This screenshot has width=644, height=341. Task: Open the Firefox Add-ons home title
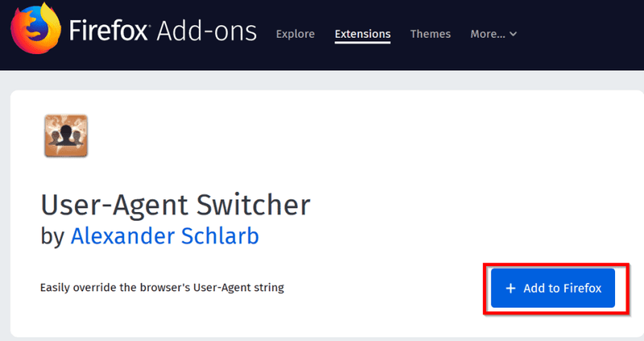[163, 31]
